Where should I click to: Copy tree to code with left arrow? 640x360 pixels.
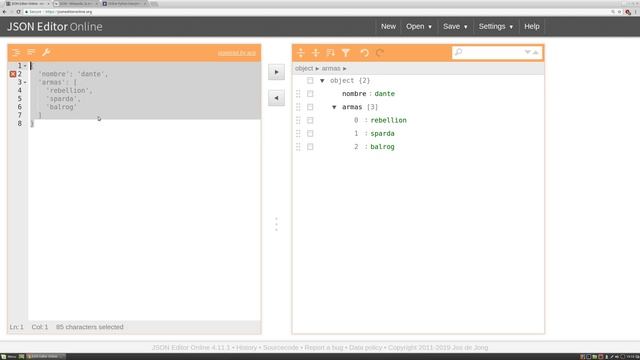pos(276,98)
